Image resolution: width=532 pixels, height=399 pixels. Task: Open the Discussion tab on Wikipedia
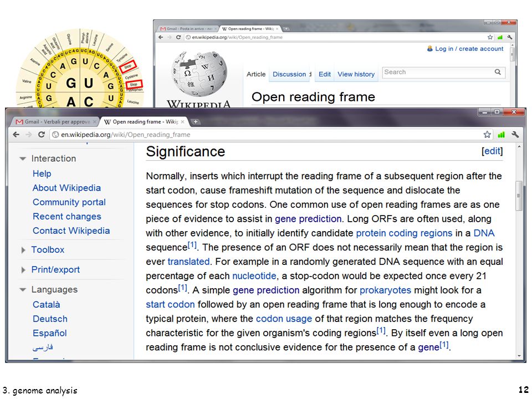289,74
